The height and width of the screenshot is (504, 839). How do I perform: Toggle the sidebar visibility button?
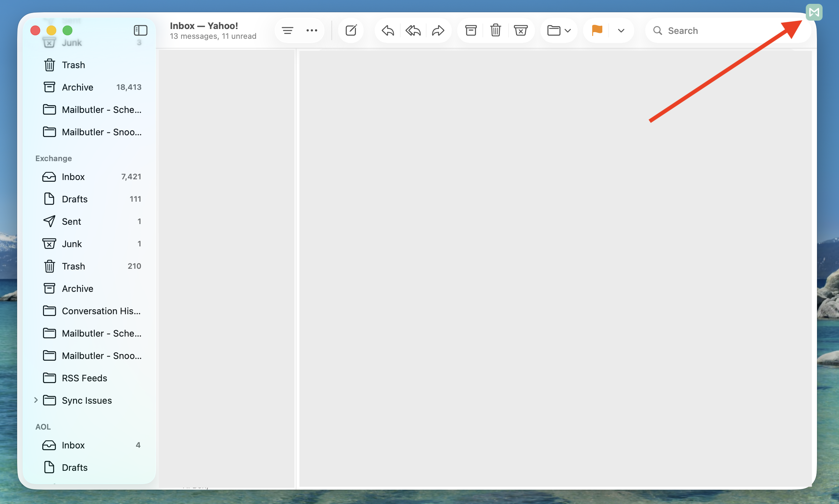(141, 30)
